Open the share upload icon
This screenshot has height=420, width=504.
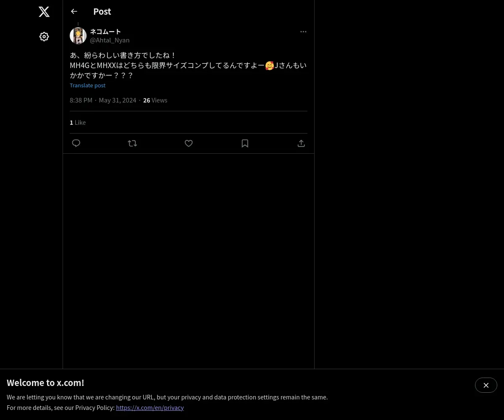301,143
